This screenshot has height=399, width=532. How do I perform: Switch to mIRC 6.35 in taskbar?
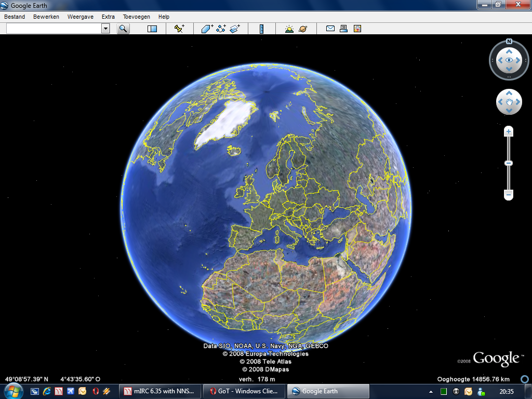pos(158,391)
